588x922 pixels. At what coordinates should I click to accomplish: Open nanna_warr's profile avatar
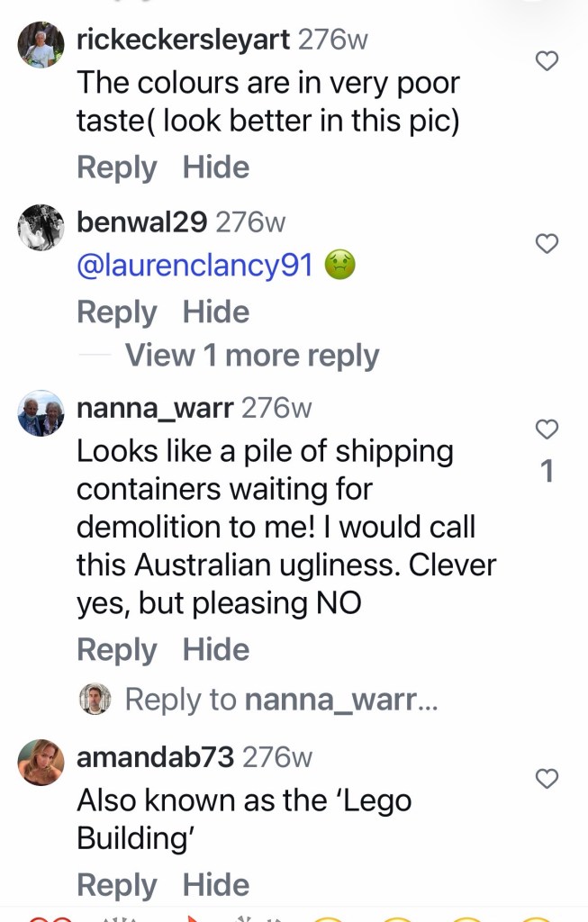[x=41, y=412]
